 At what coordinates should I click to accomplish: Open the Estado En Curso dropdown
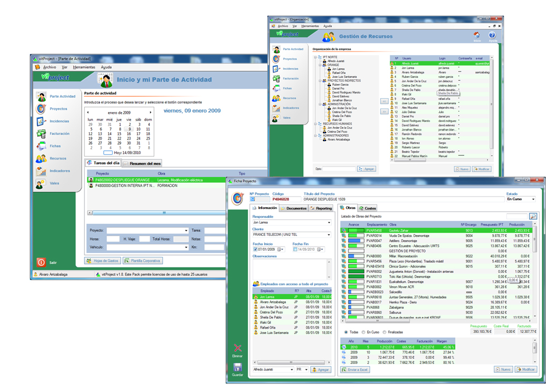point(521,199)
